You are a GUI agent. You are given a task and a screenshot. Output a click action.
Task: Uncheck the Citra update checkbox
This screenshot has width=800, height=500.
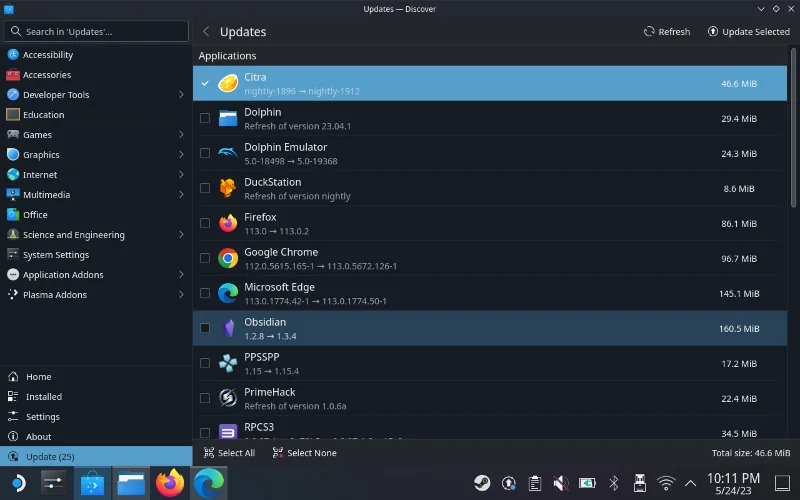point(205,83)
